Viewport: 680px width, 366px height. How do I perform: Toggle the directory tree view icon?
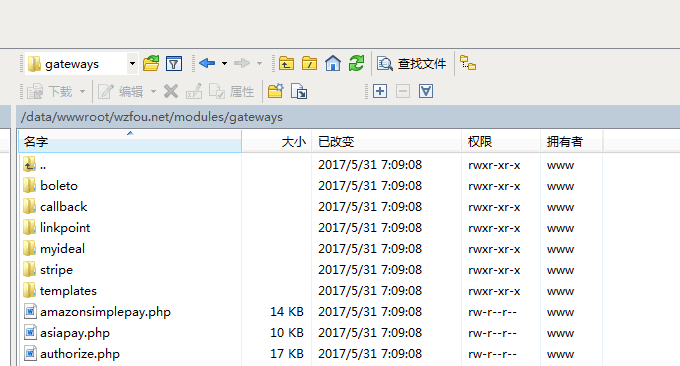[x=468, y=63]
